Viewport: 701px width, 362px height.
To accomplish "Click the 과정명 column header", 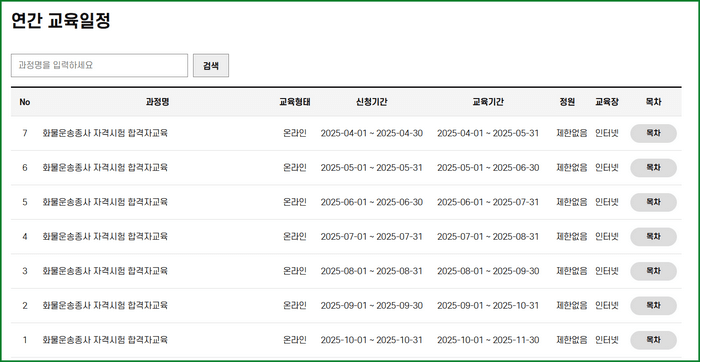I will point(157,102).
